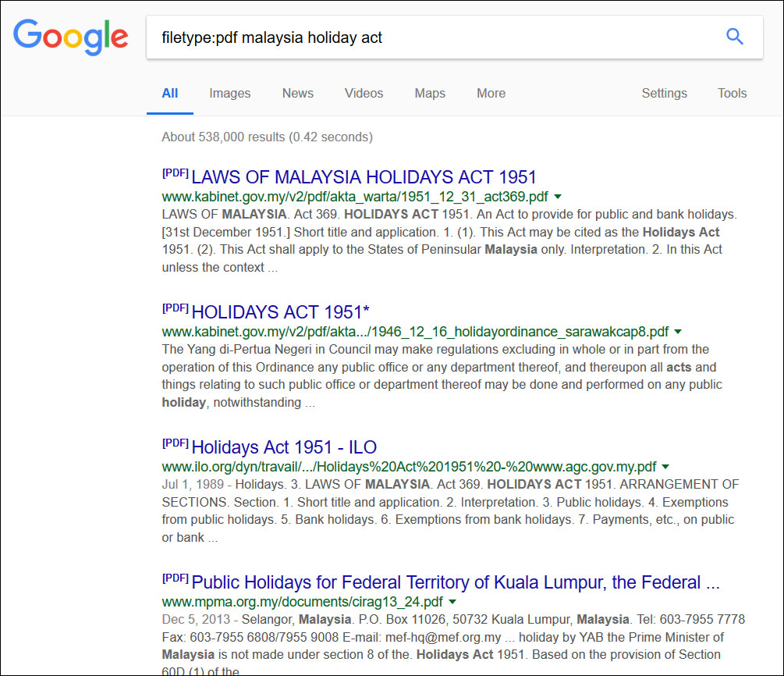The image size is (784, 676).
Task: Expand dropdown arrow beside sarawakcap8.pdf URL
Action: point(678,332)
